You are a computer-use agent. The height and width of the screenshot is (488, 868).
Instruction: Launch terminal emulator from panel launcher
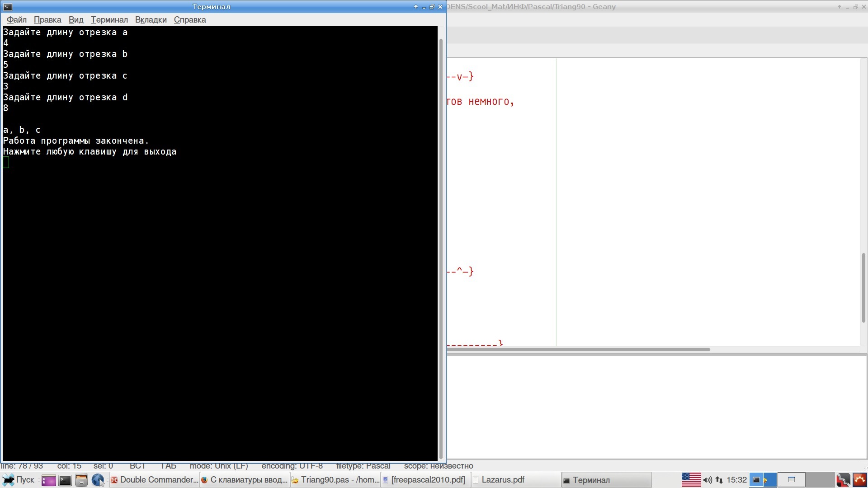click(65, 480)
